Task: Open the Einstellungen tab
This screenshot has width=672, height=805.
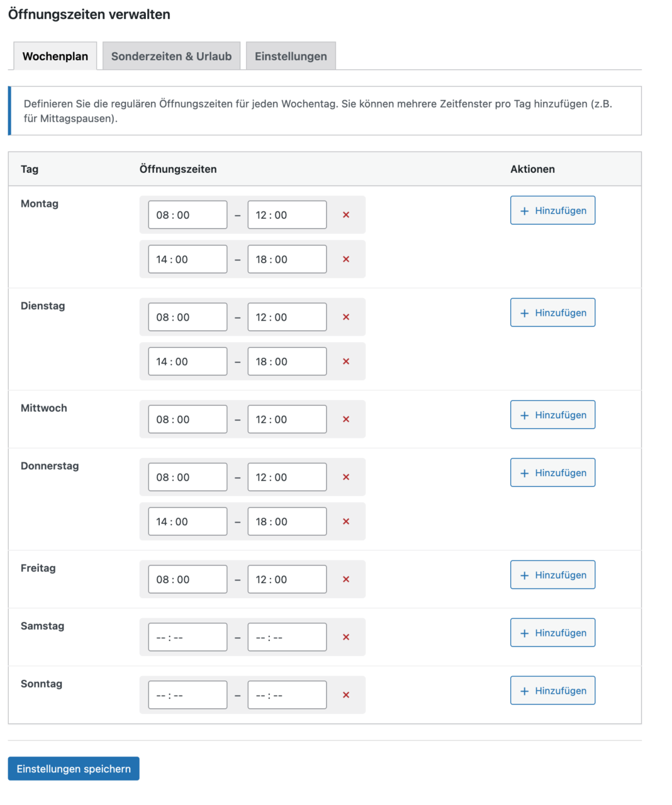Action: [291, 56]
